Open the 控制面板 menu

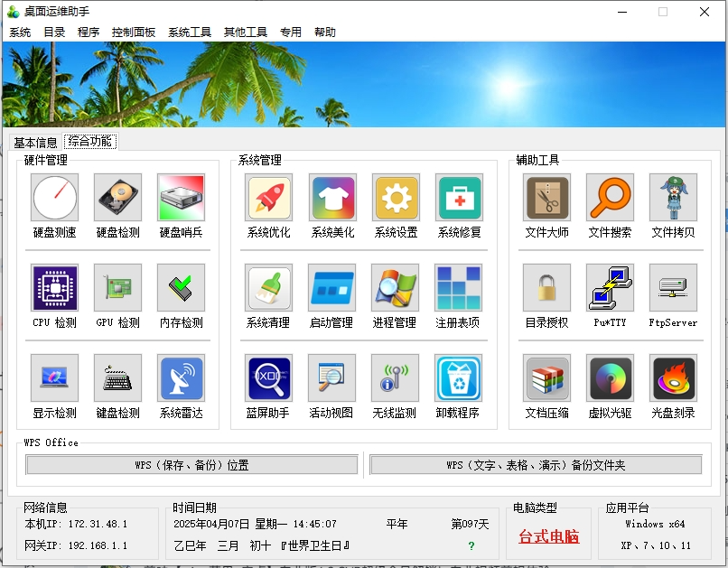point(134,32)
